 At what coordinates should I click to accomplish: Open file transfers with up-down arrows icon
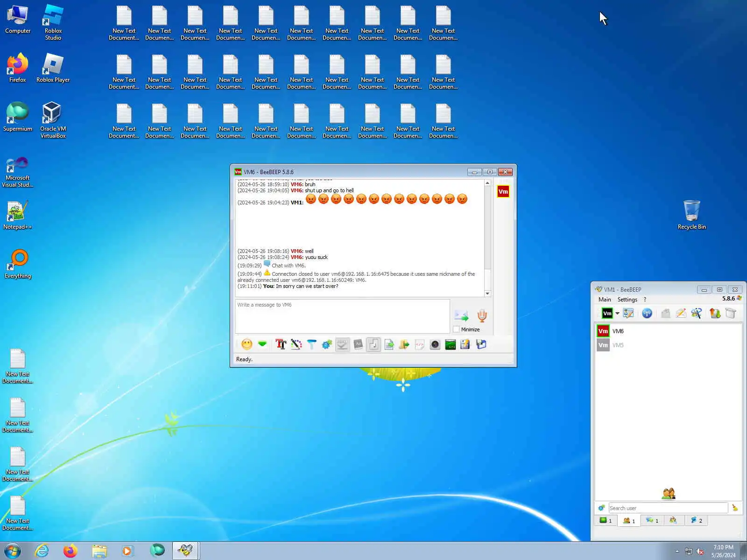click(715, 313)
